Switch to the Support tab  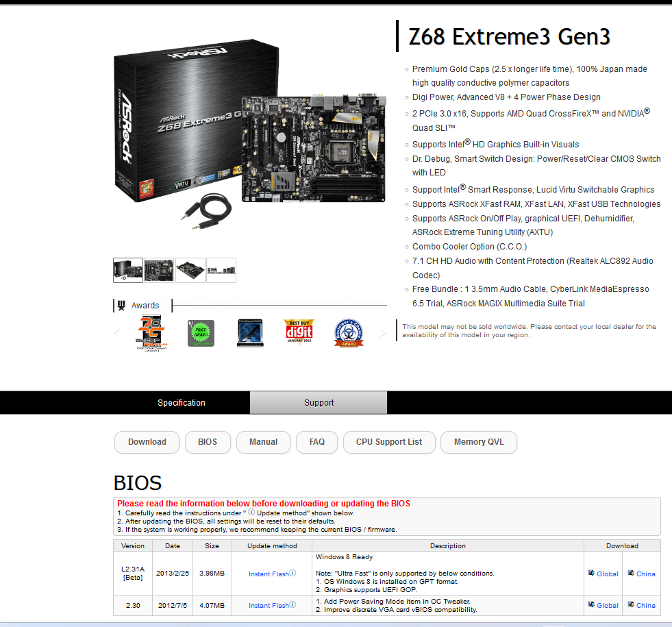click(x=319, y=403)
